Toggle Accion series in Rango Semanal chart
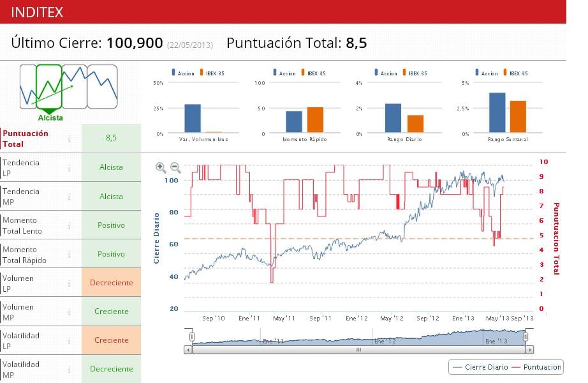 (x=487, y=73)
